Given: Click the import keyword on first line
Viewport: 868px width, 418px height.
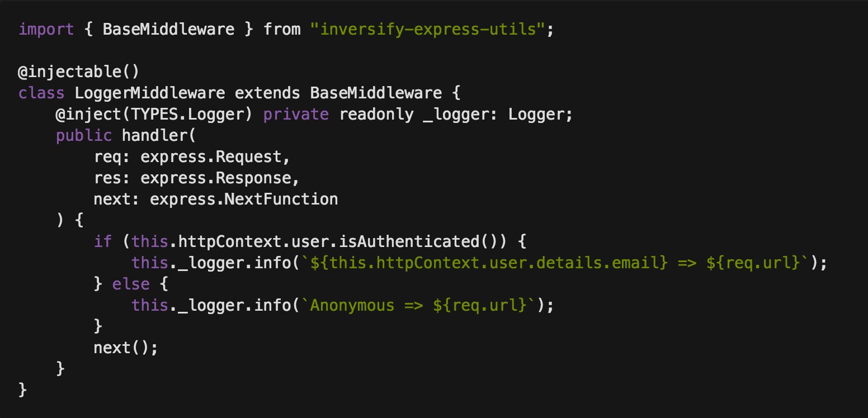Looking at the screenshot, I should 46,29.
